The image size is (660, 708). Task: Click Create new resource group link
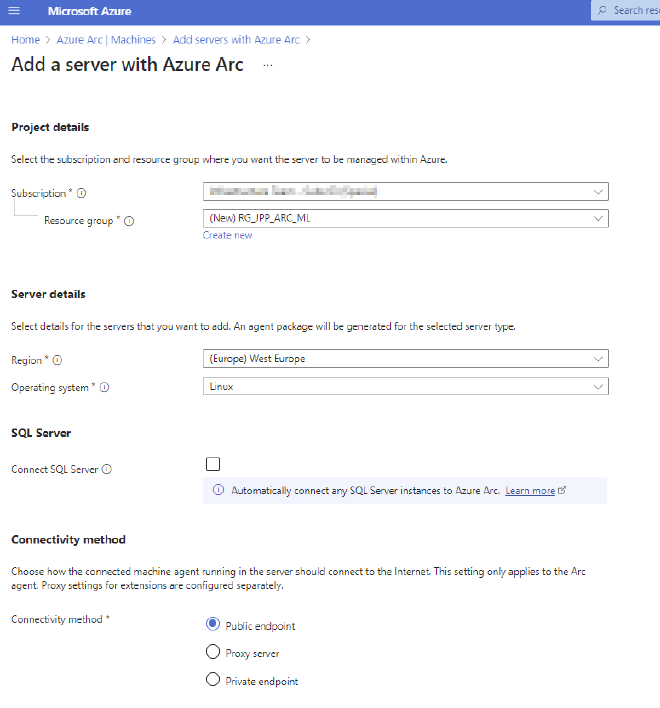227,235
